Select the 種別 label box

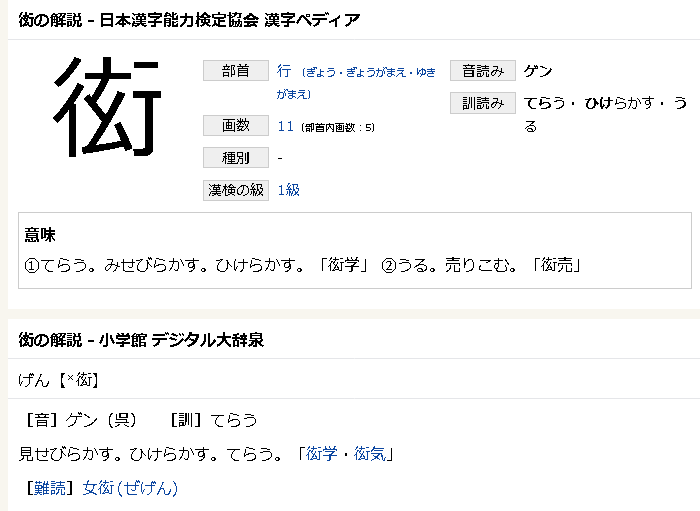click(x=236, y=158)
